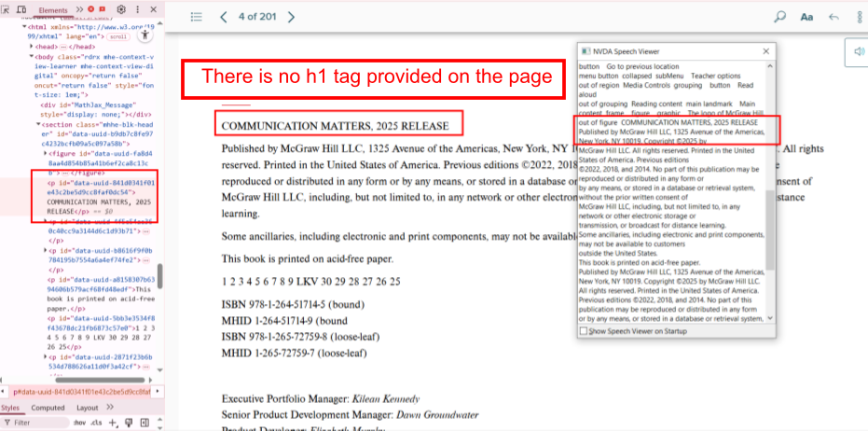Image resolution: width=868 pixels, height=431 pixels.
Task: Focus the styles Filter input
Action: [34, 423]
